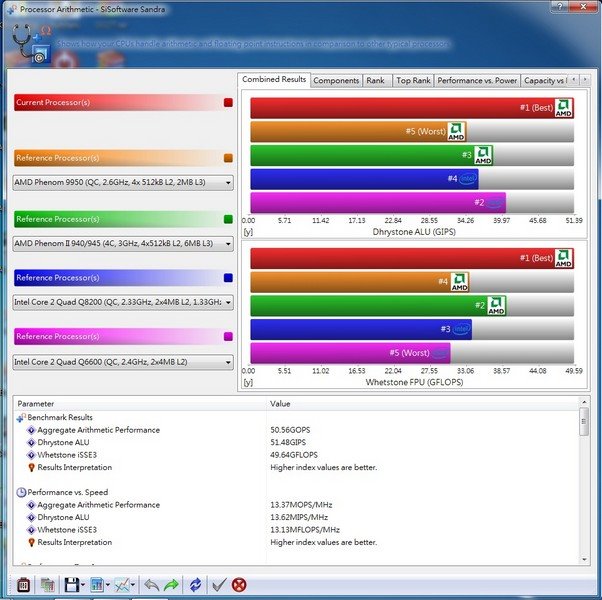Click the Benchmark Results group row
The height and width of the screenshot is (600, 602).
[x=296, y=417]
